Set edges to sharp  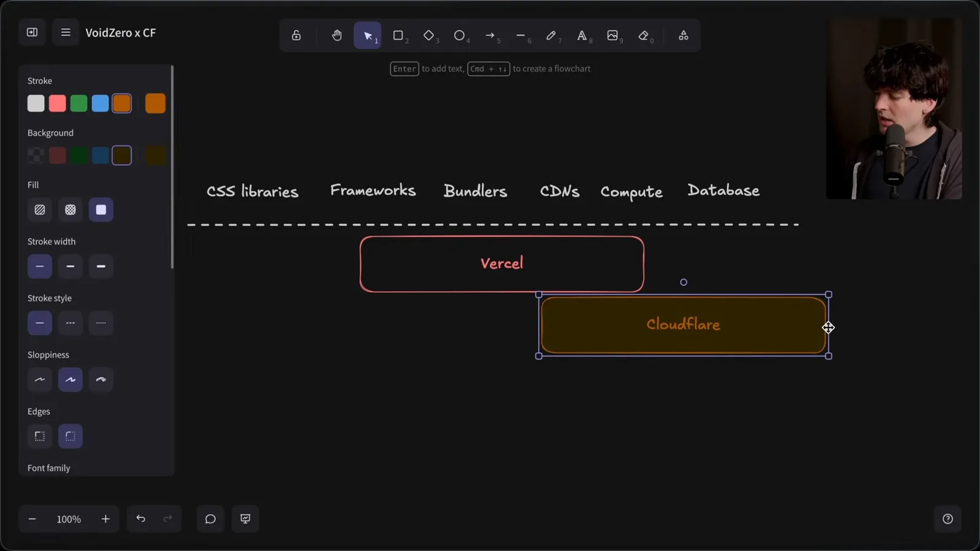pos(40,437)
